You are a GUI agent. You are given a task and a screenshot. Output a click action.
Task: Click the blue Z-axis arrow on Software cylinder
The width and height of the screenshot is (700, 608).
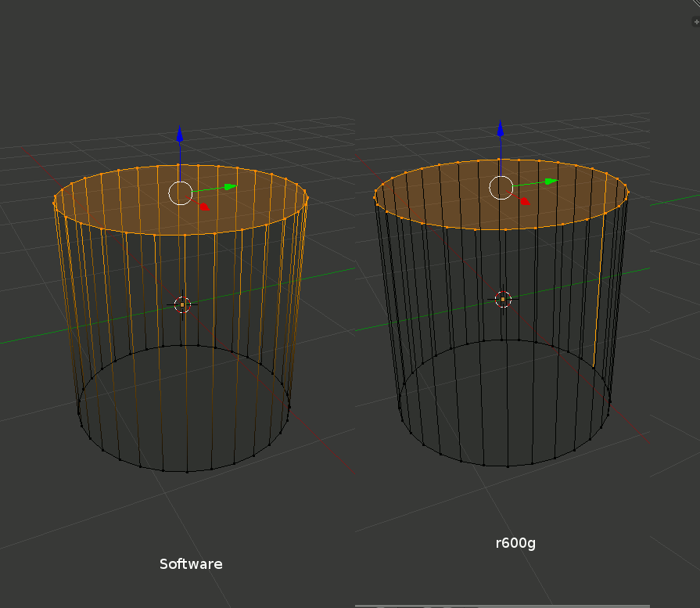pos(179,135)
